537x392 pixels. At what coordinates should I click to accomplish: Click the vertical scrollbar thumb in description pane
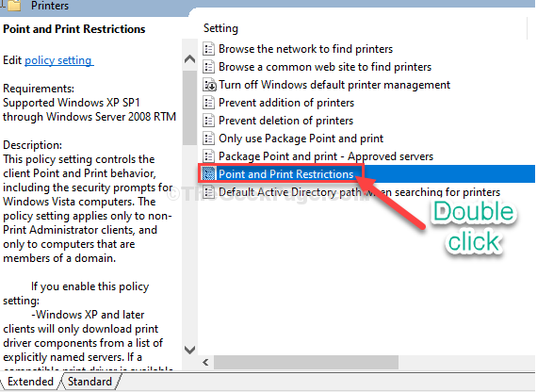189,107
